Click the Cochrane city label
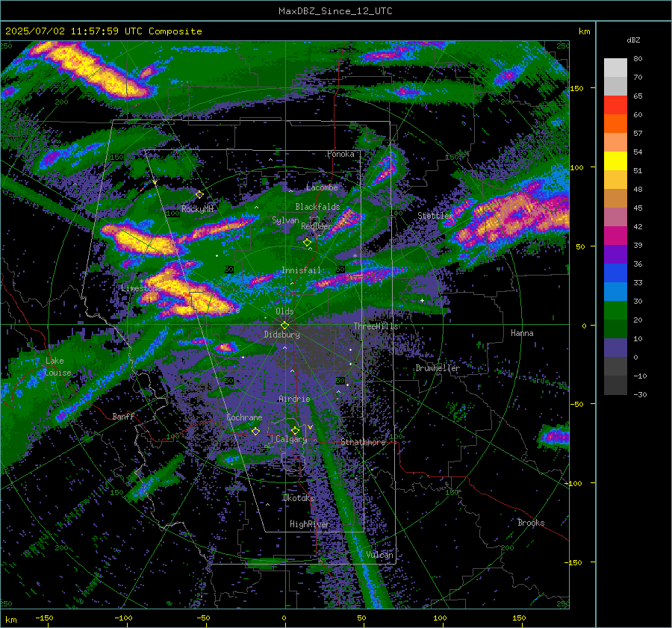Viewport: 672px width, 628px height. [244, 417]
